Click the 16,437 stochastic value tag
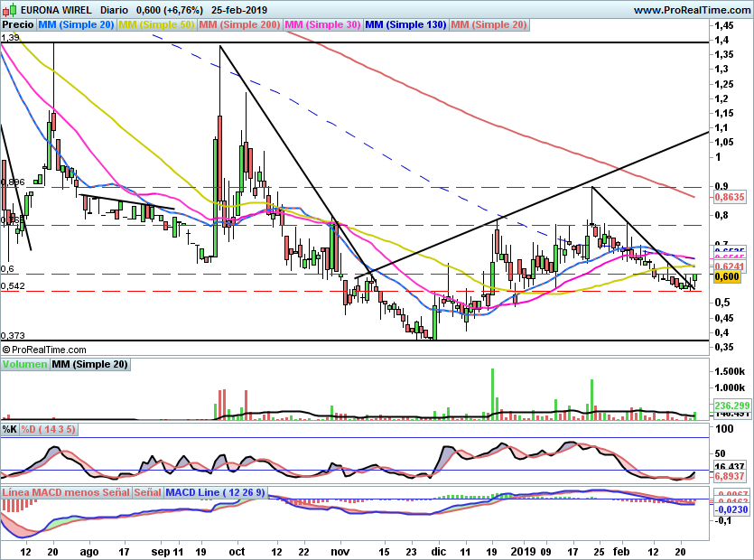The image size is (754, 560). (x=729, y=466)
